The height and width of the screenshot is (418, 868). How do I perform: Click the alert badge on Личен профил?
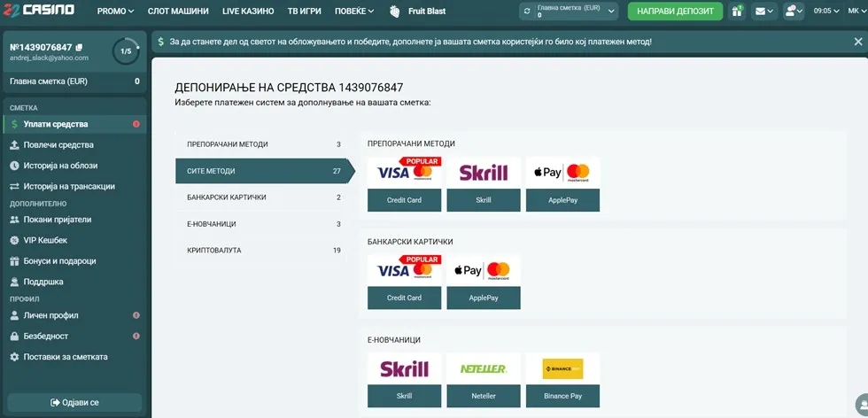(x=136, y=315)
